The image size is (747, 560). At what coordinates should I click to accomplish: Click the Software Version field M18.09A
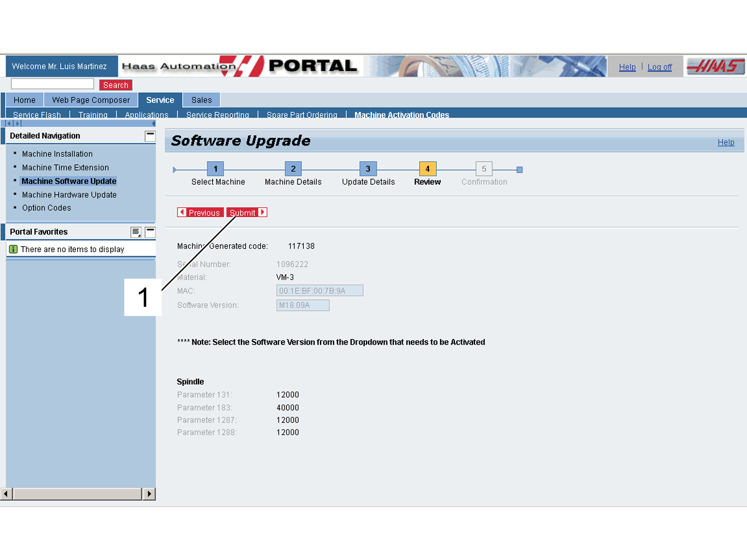click(x=303, y=305)
